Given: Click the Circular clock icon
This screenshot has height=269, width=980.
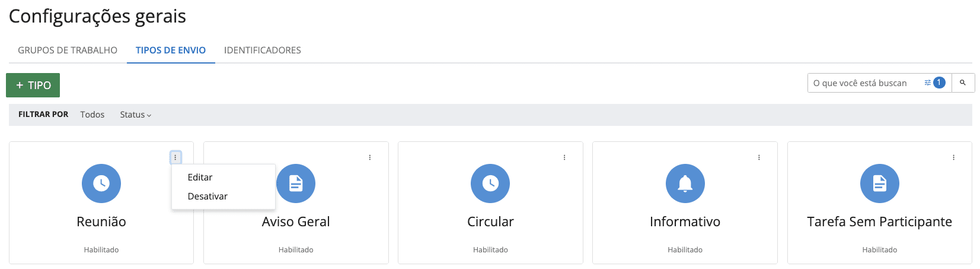Looking at the screenshot, I should tap(490, 183).
